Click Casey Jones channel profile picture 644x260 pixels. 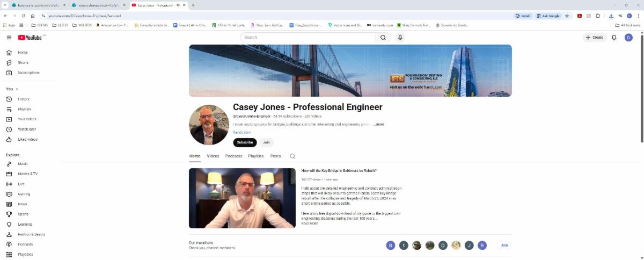coord(209,125)
